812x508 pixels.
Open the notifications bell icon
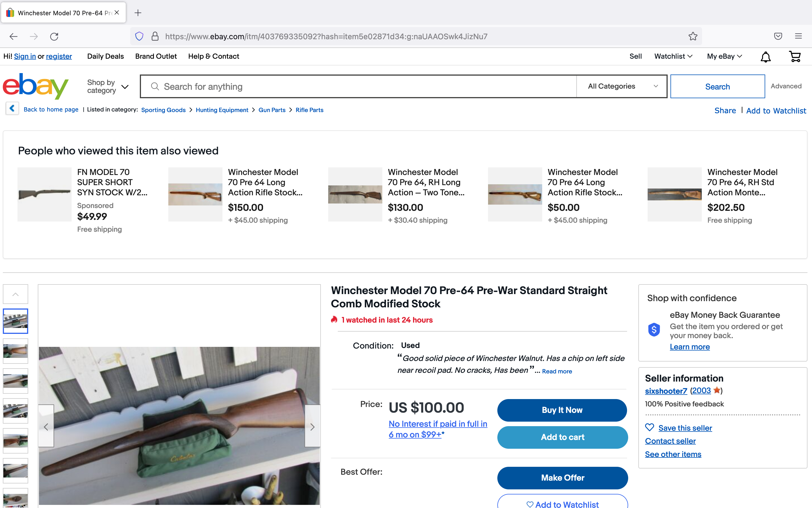(x=766, y=57)
